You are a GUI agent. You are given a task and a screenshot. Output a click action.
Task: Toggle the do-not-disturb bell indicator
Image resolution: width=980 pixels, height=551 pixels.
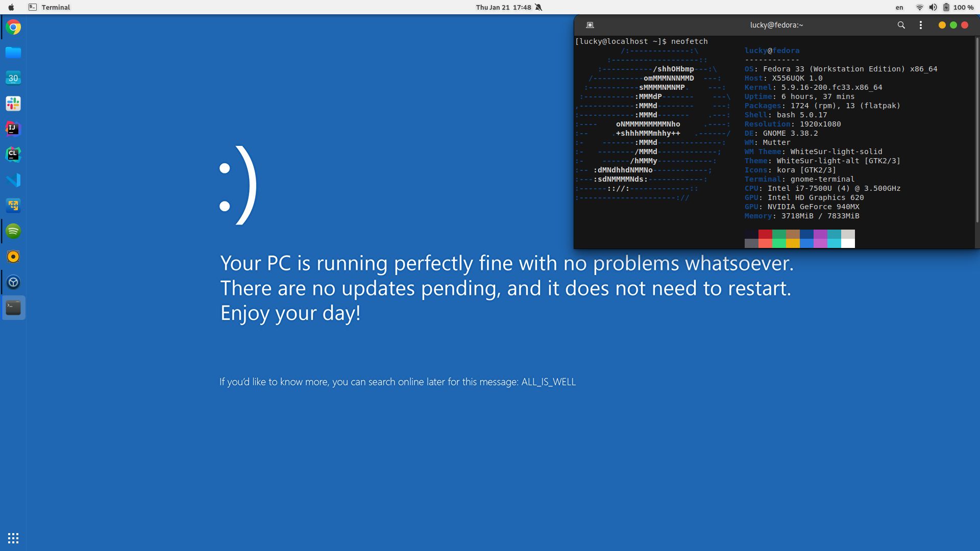coord(538,7)
